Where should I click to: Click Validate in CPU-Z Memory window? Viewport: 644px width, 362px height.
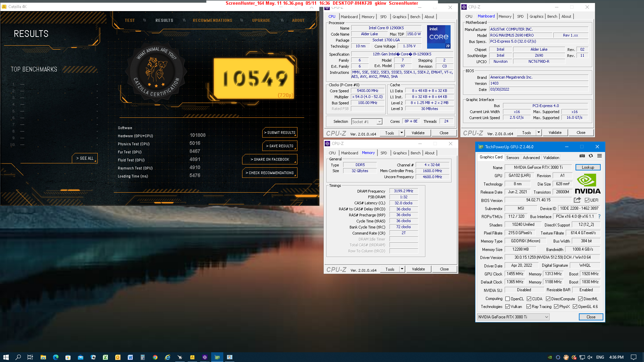click(418, 269)
